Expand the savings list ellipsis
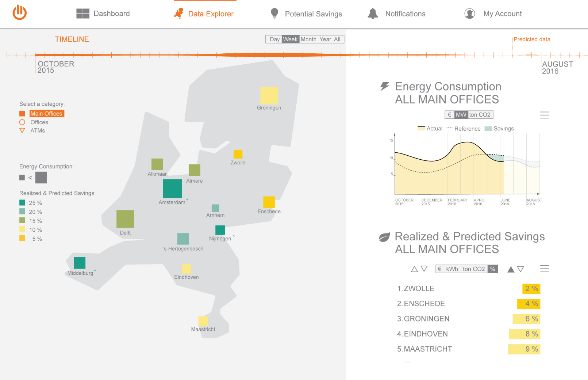588x380 pixels. pyautogui.click(x=407, y=362)
